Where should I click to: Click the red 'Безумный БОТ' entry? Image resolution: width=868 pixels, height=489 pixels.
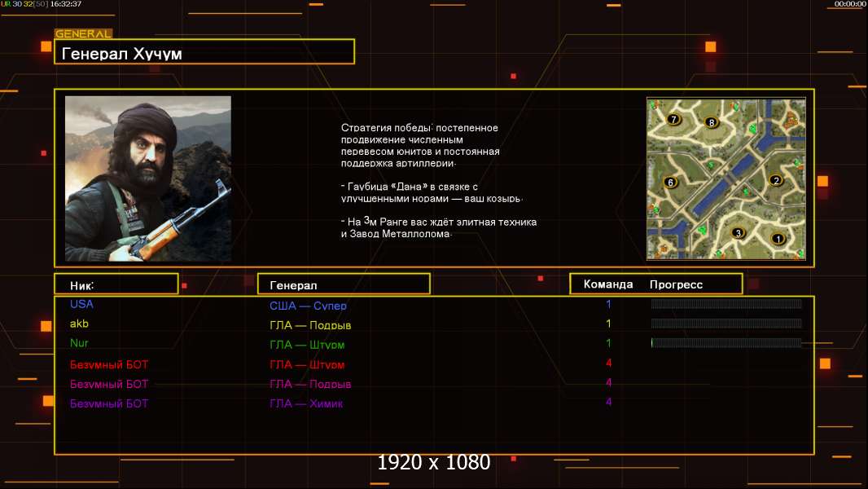pyautogui.click(x=109, y=364)
